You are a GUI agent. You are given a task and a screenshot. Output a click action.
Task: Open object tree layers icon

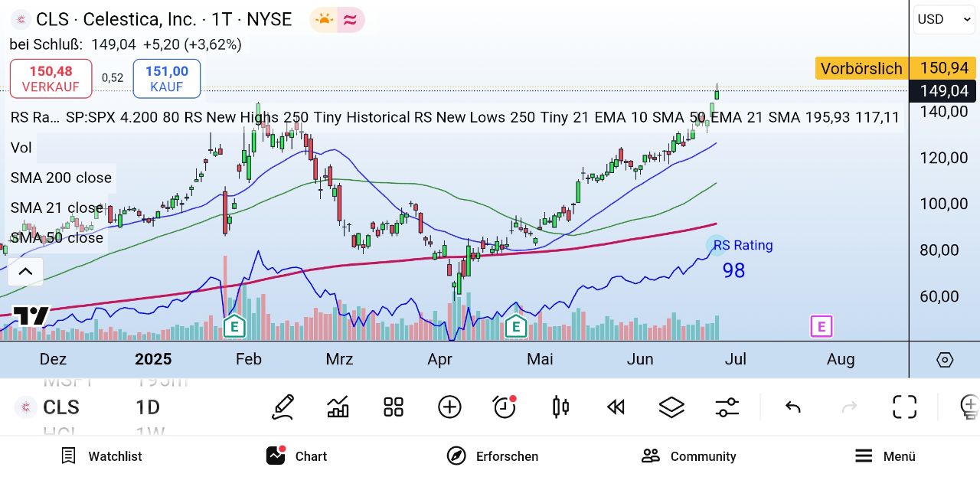click(x=671, y=407)
